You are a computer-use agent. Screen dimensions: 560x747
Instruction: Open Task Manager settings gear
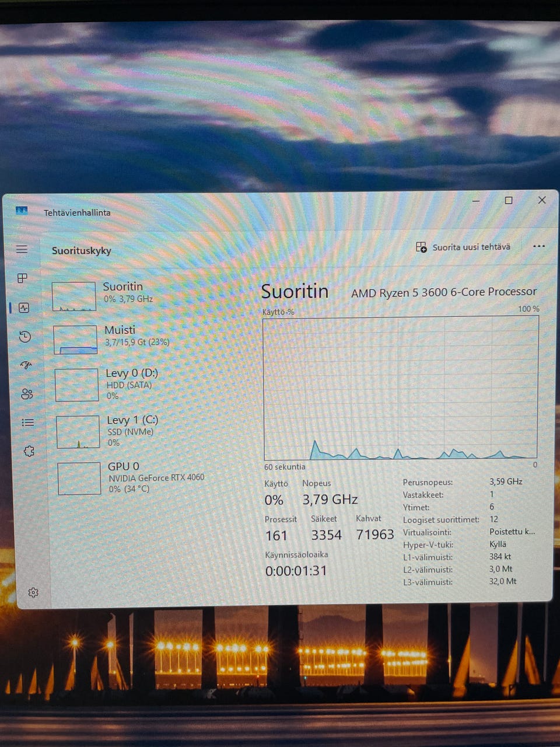pos(33,592)
